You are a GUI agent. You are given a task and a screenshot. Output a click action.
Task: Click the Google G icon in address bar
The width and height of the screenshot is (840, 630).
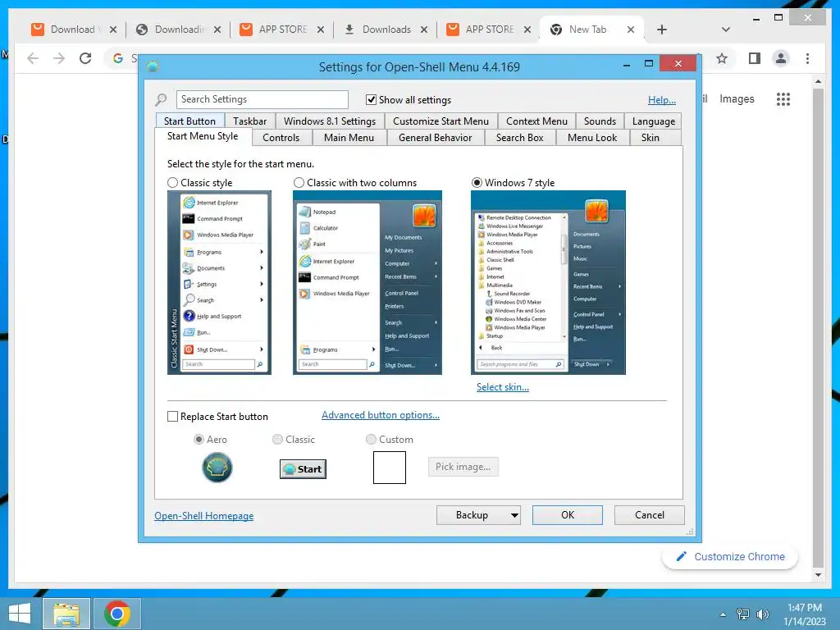point(118,58)
